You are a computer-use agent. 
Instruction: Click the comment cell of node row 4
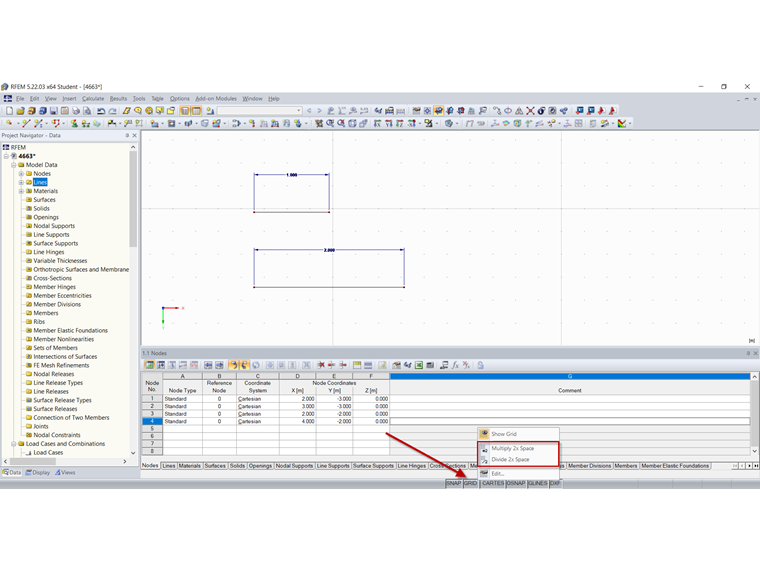pos(570,422)
